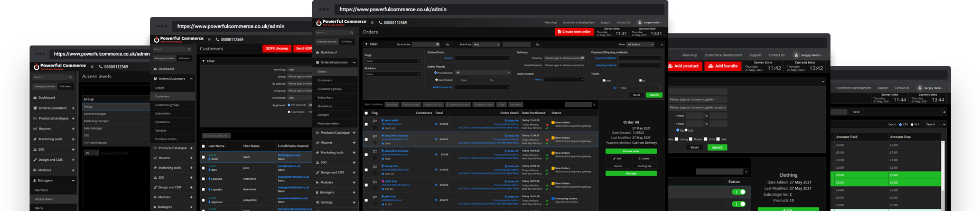Click GDPR cleanup in Customers window
This screenshot has height=211, width=980.
point(277,48)
